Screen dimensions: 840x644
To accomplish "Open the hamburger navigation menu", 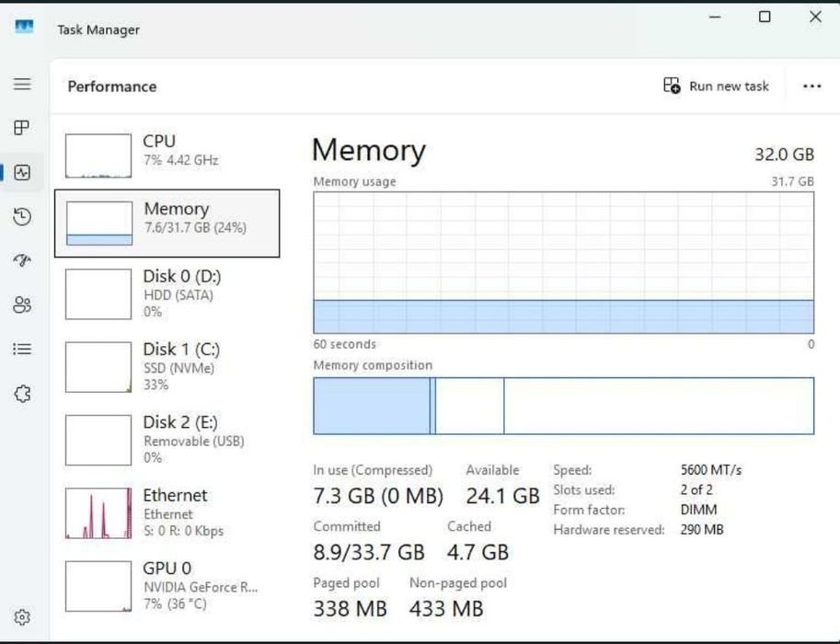I will [23, 84].
